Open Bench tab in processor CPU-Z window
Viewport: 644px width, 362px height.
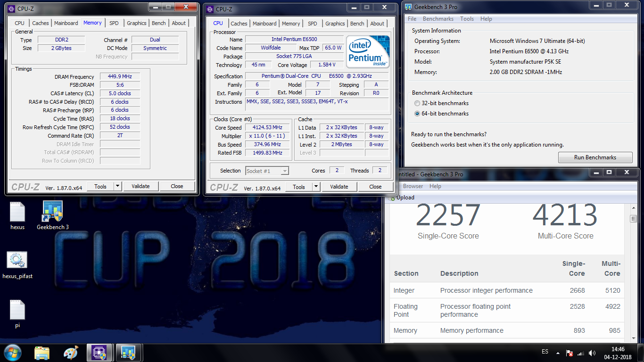coord(357,24)
